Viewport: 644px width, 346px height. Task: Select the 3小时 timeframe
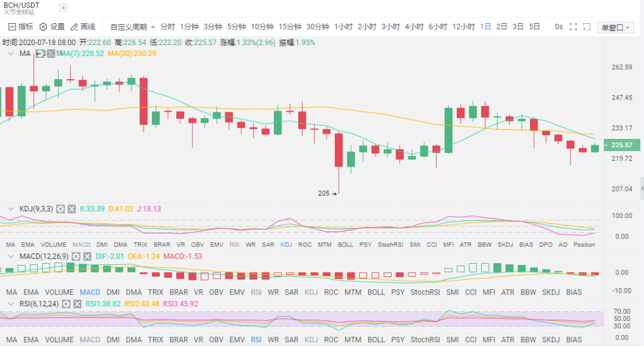390,27
